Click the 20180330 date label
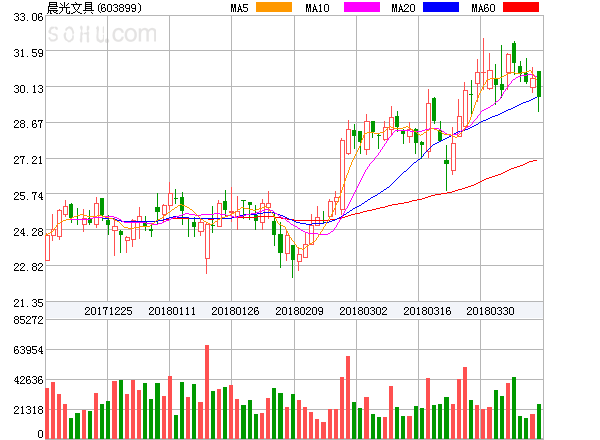 point(490,311)
